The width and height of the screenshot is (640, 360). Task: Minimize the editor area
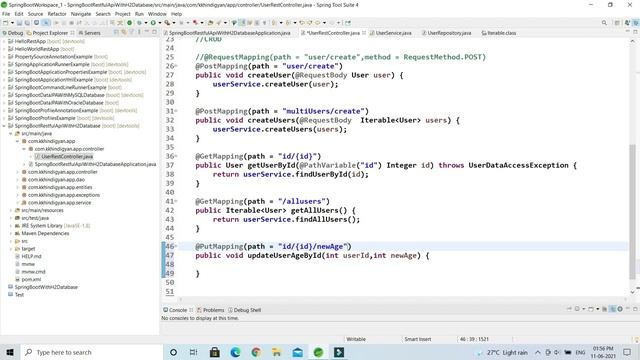(x=628, y=32)
